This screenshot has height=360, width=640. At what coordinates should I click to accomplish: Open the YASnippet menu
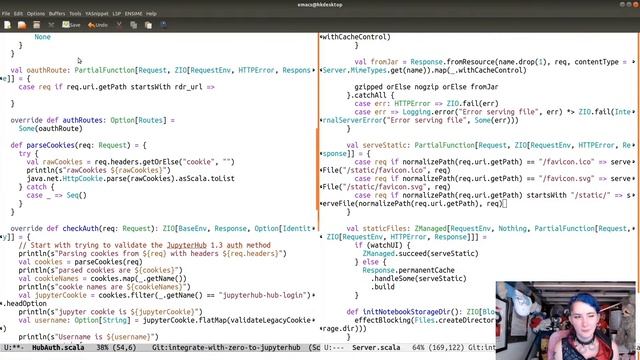[x=97, y=13]
